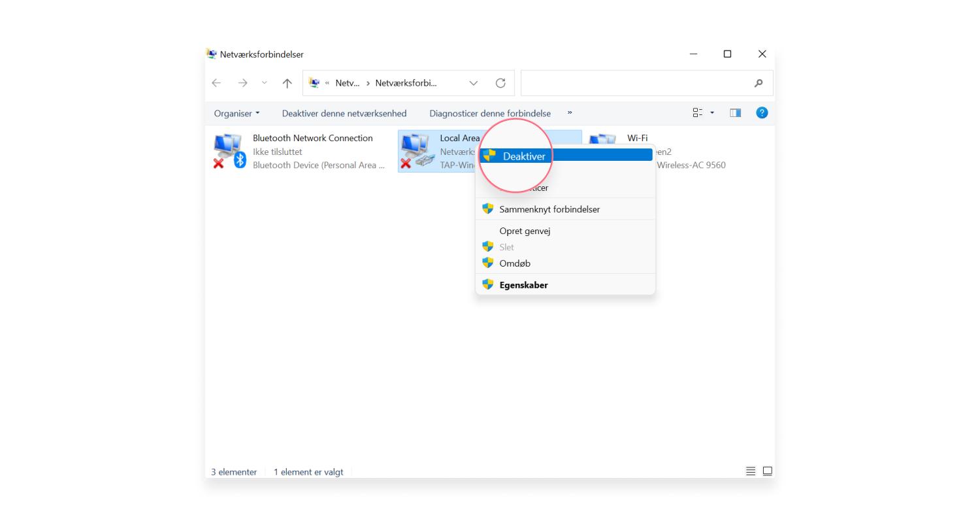980x523 pixels.
Task: Switch to details view in status bar
Action: pyautogui.click(x=751, y=471)
